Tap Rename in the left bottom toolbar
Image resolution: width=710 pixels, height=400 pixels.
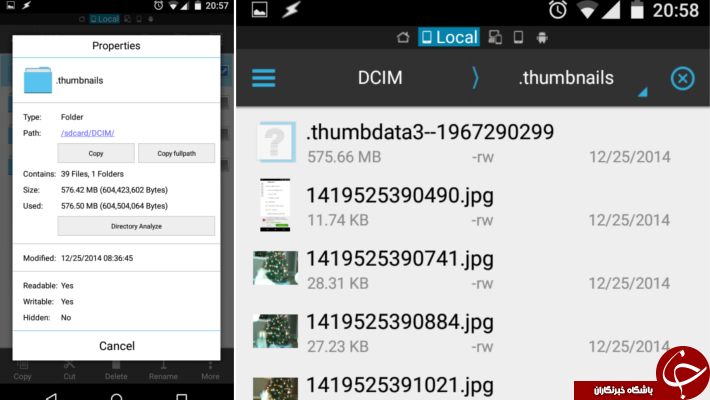pyautogui.click(x=163, y=371)
